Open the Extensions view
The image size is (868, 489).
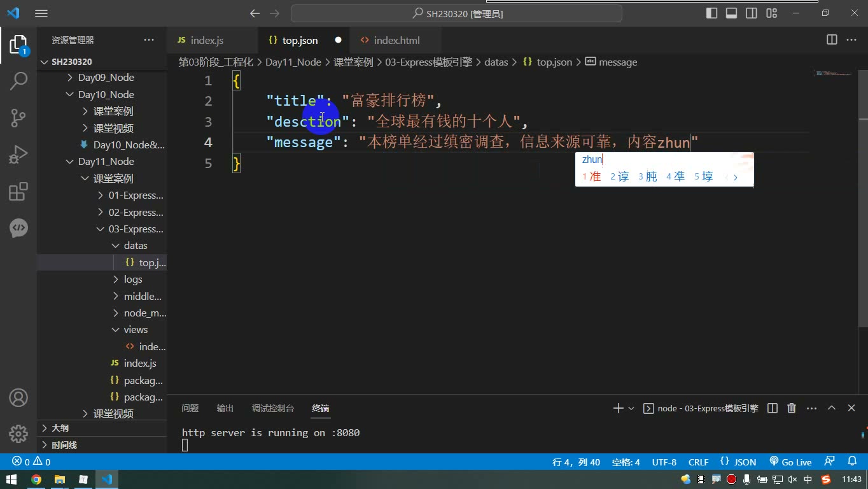(x=18, y=191)
